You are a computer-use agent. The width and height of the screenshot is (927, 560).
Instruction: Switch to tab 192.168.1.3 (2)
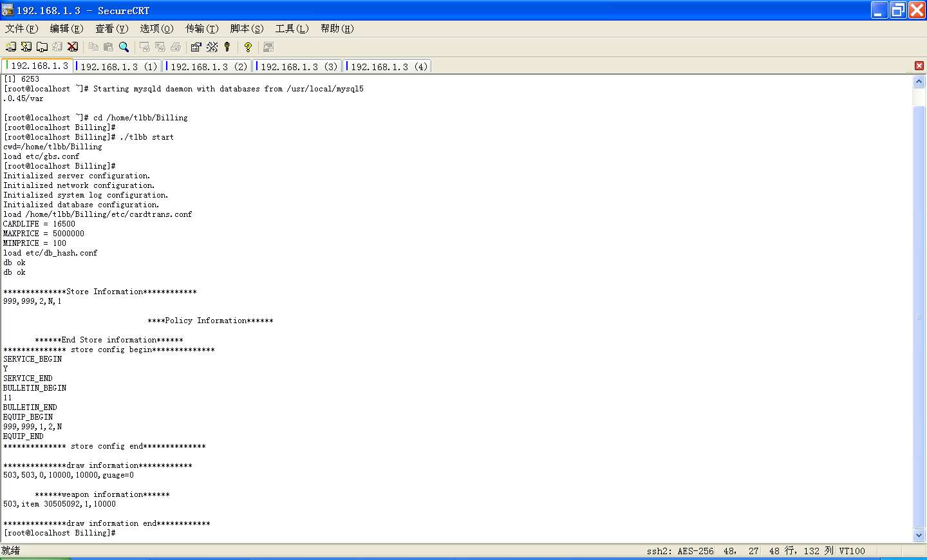209,66
